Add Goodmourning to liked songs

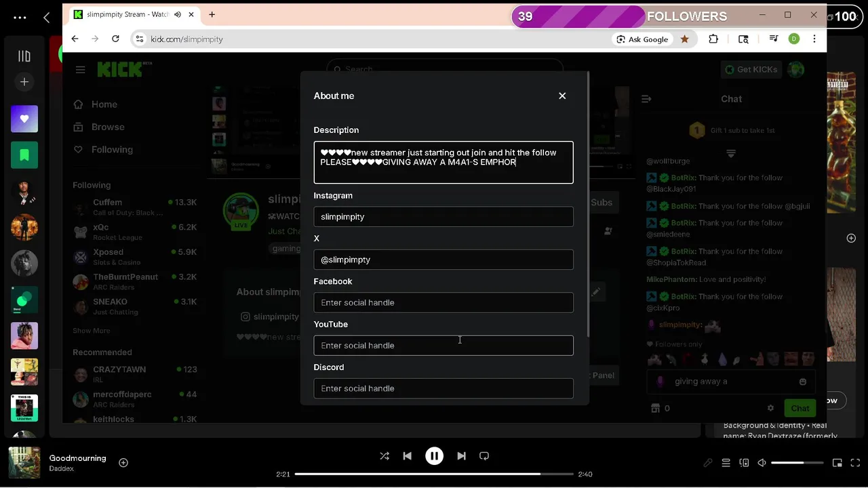[x=123, y=463]
